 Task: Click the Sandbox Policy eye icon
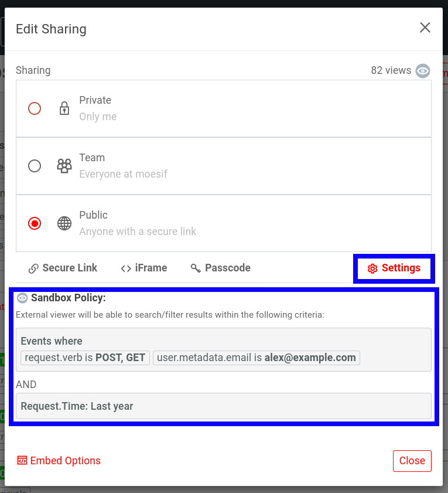[22, 298]
